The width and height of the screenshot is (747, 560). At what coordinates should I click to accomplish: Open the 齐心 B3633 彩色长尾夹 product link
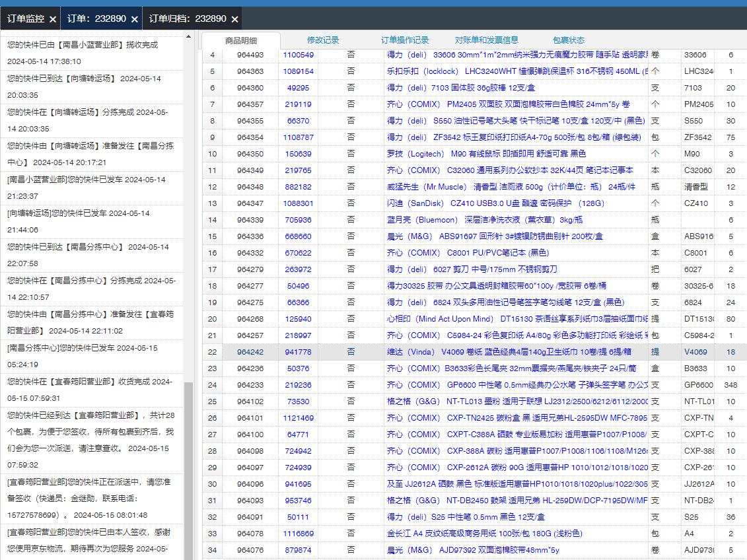(512, 368)
